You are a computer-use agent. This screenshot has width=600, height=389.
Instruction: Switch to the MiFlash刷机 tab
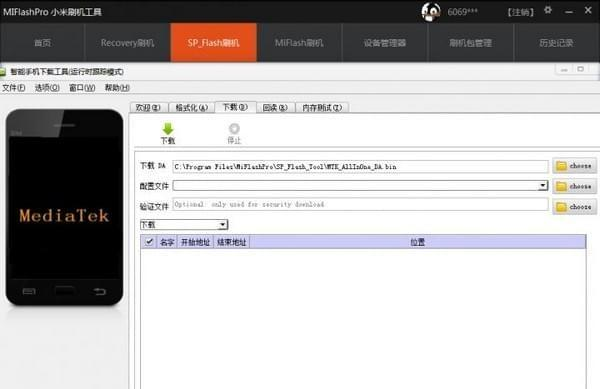click(x=299, y=43)
